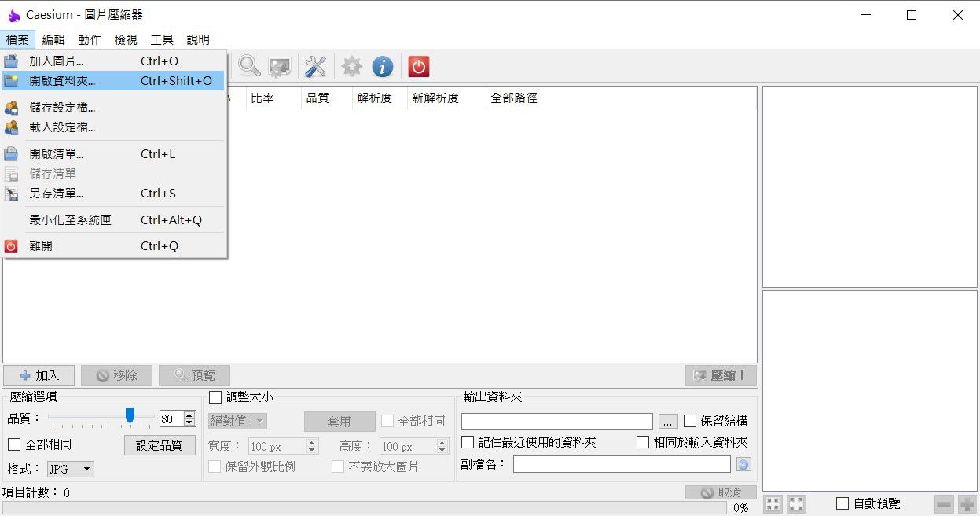The width and height of the screenshot is (980, 516).
Task: Check 相同於輸入資料夾 option
Action: (x=643, y=442)
